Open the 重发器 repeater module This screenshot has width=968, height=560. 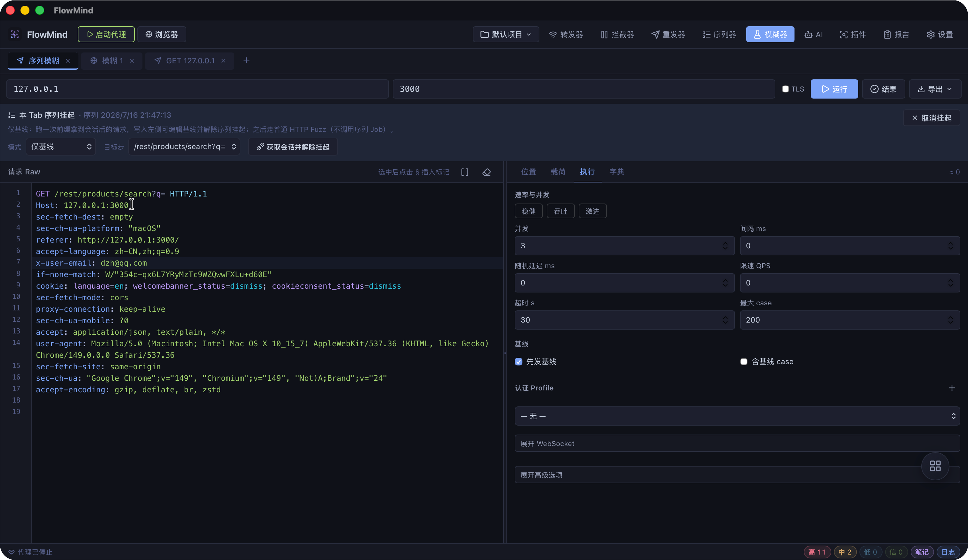tap(668, 35)
